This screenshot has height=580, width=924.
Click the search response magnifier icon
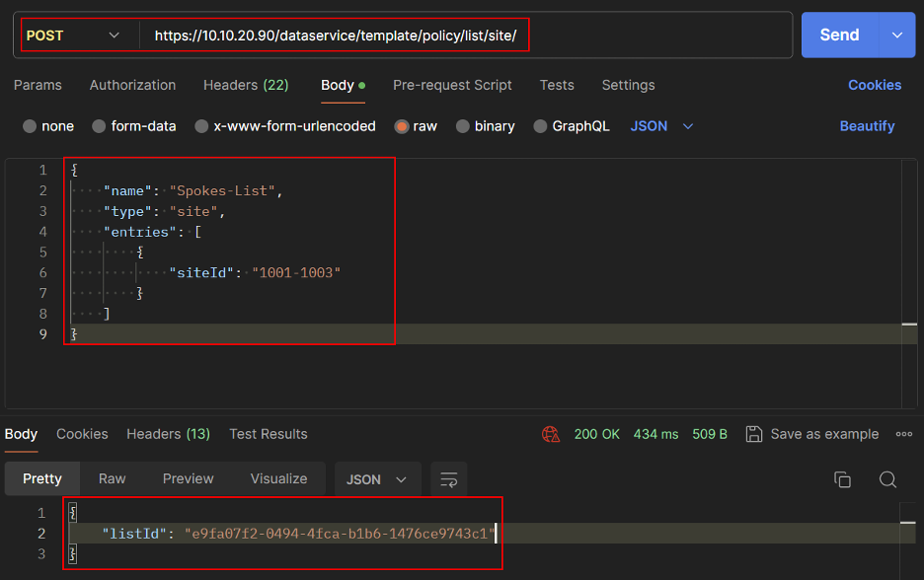pyautogui.click(x=887, y=479)
